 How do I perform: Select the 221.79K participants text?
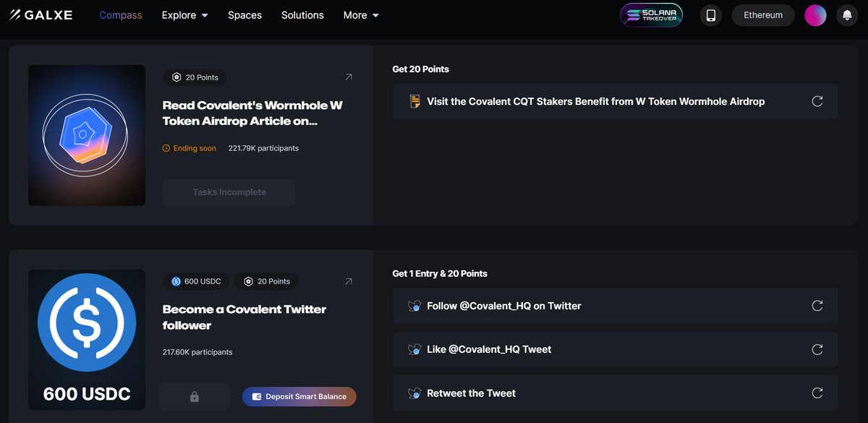(x=263, y=148)
